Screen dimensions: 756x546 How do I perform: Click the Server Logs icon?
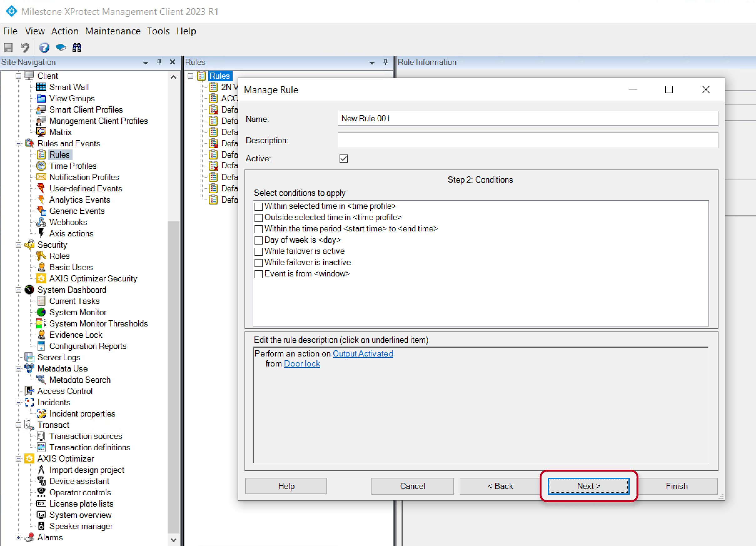(29, 357)
